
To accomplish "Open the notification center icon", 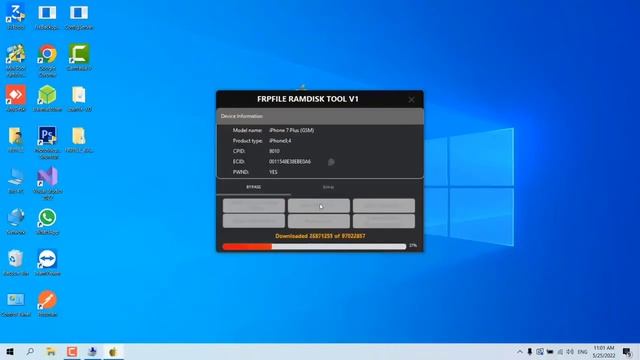I will [628, 351].
